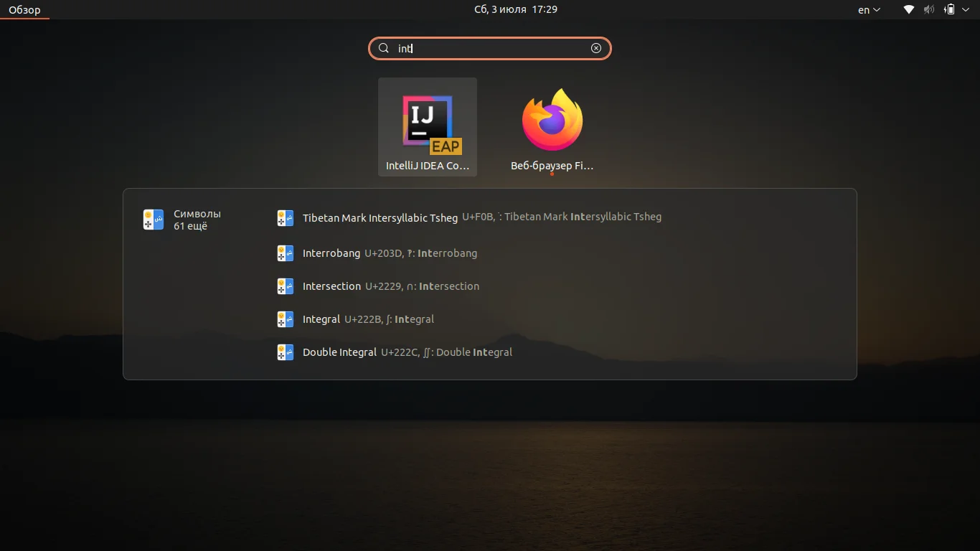Click the icon beside Interrobang result
980x551 pixels.
point(286,253)
